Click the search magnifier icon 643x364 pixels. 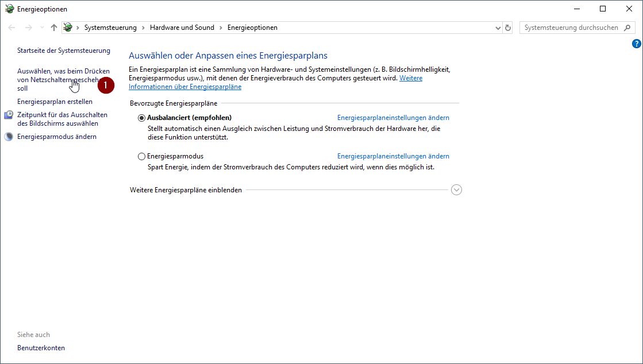[x=627, y=28]
